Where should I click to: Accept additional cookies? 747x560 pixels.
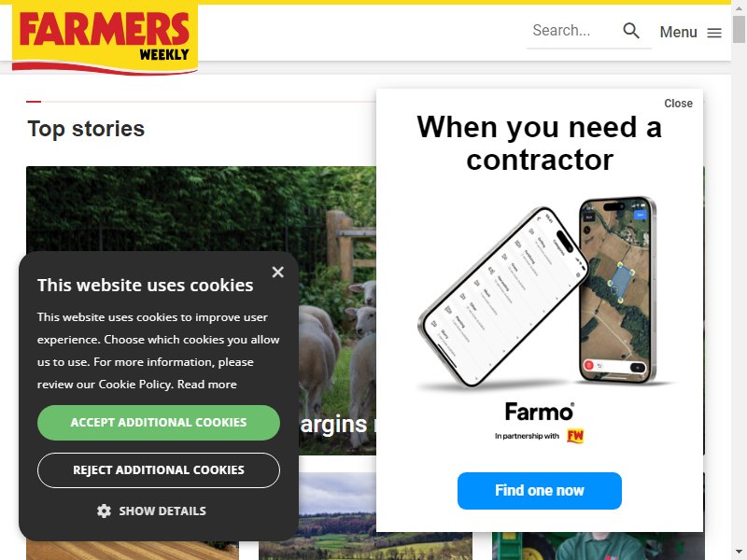159,423
